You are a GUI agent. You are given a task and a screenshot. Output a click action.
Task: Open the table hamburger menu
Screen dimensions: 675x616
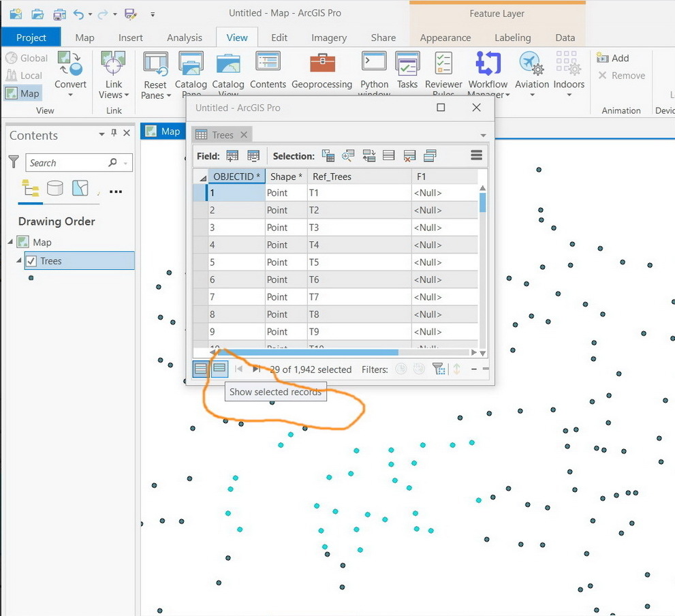tap(477, 155)
